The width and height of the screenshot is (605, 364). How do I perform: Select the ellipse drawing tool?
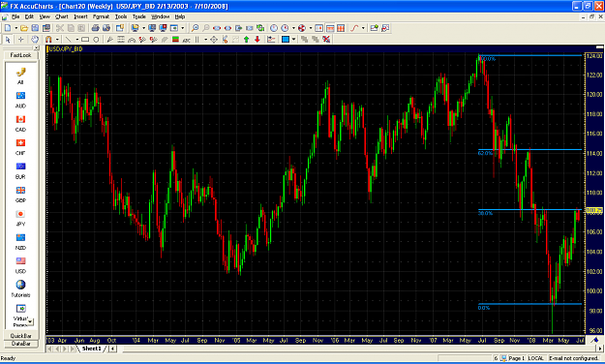pos(96,40)
